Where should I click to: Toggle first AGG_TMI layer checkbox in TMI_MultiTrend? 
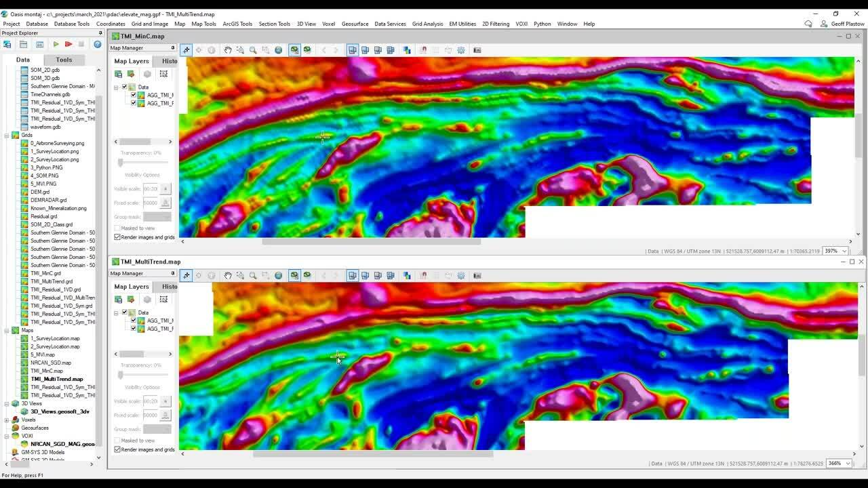(134, 321)
